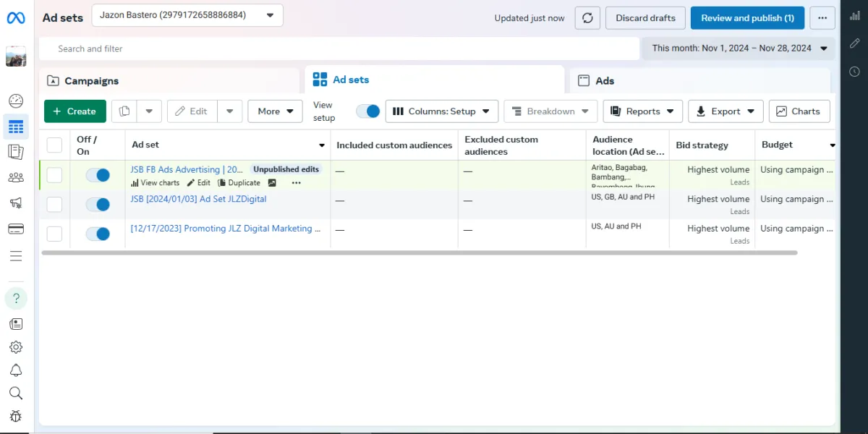Switch to the Campaigns tab

point(170,81)
